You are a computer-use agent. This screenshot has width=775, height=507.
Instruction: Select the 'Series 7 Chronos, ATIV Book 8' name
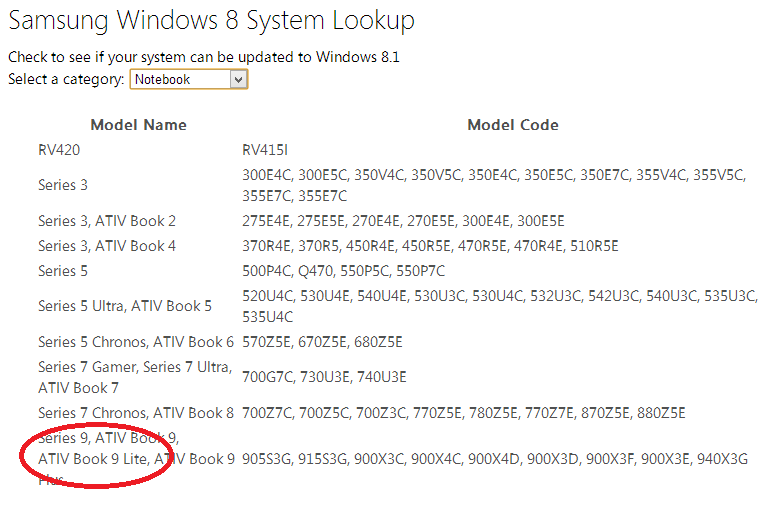click(136, 413)
